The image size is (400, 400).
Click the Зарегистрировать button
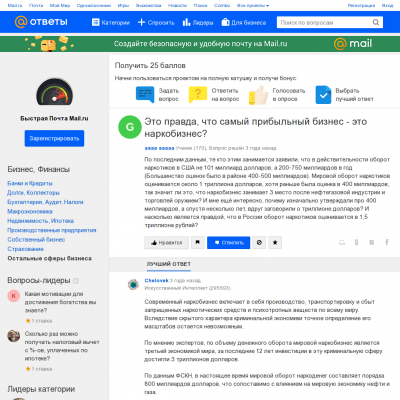(54, 138)
